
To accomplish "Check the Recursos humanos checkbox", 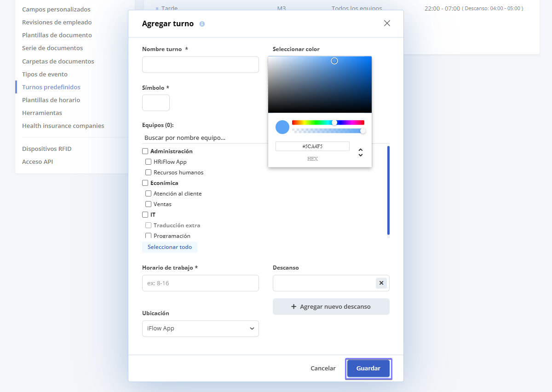I will coord(149,172).
